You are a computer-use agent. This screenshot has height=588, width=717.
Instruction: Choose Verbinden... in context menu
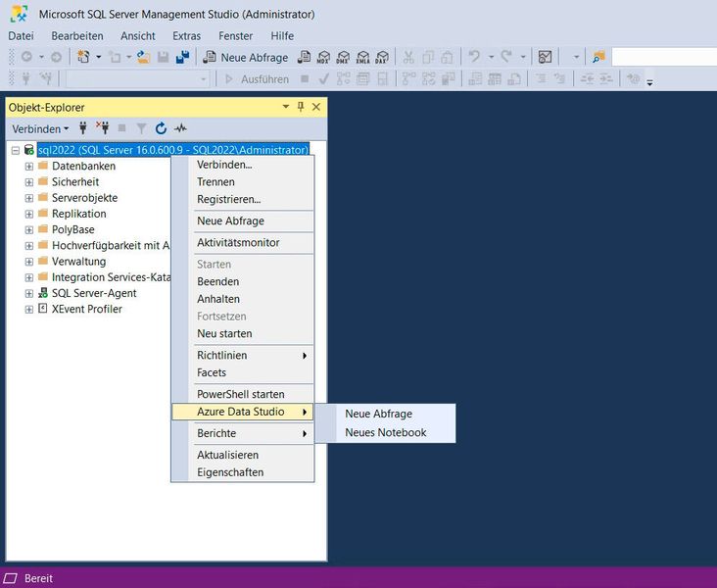click(243, 165)
